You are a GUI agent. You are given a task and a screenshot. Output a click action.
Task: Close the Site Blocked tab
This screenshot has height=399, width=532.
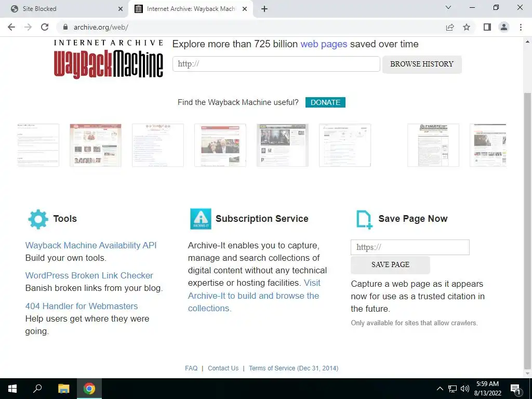tap(120, 9)
